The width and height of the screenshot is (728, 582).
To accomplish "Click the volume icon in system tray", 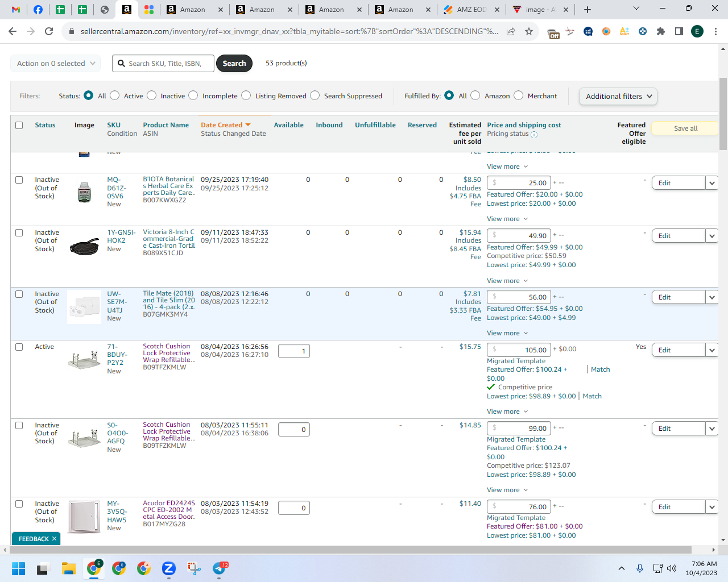I will 672,568.
